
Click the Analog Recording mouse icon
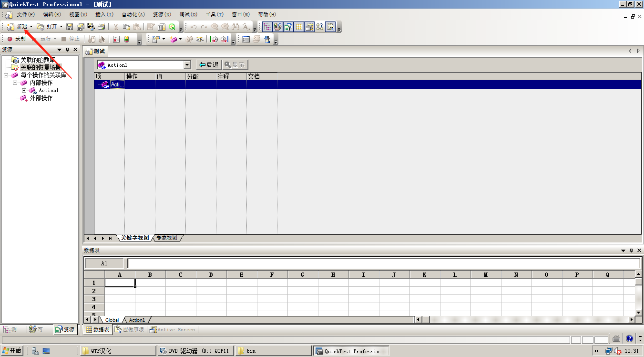pos(92,39)
